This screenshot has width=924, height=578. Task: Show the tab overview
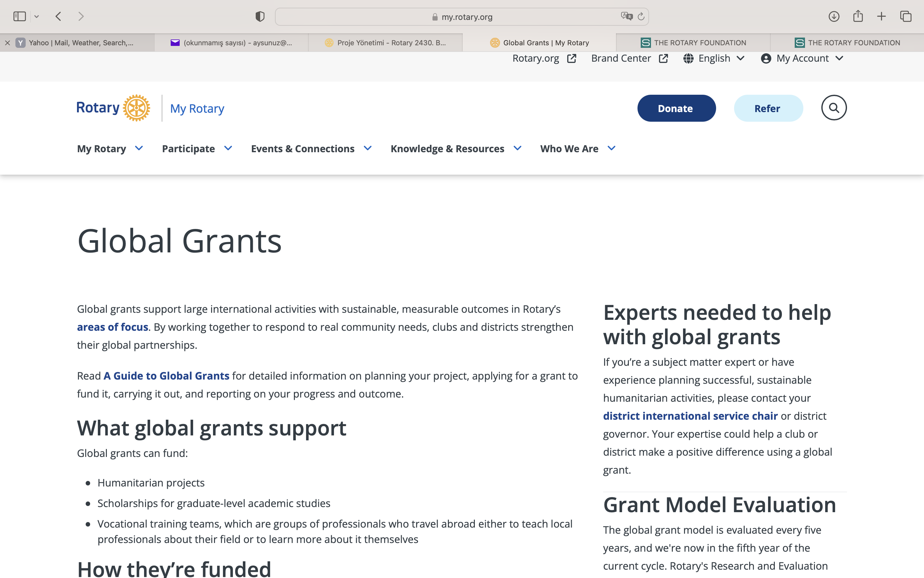[906, 16]
